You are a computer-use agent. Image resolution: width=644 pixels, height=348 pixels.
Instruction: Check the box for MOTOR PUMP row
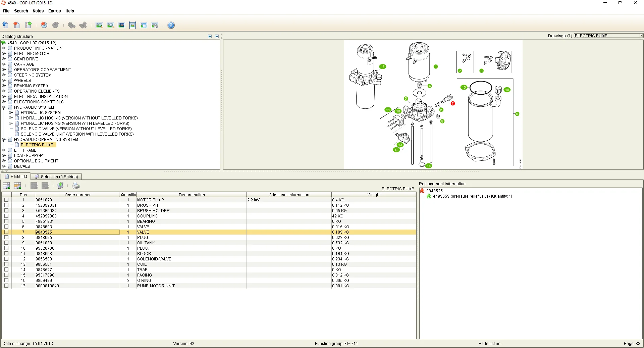pos(6,200)
